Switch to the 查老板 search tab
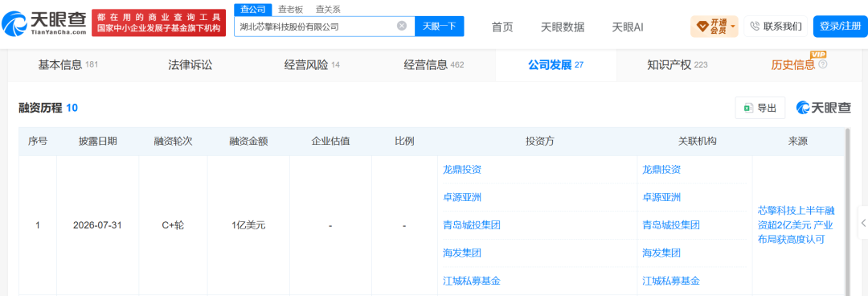Image resolution: width=868 pixels, height=296 pixels. [291, 10]
